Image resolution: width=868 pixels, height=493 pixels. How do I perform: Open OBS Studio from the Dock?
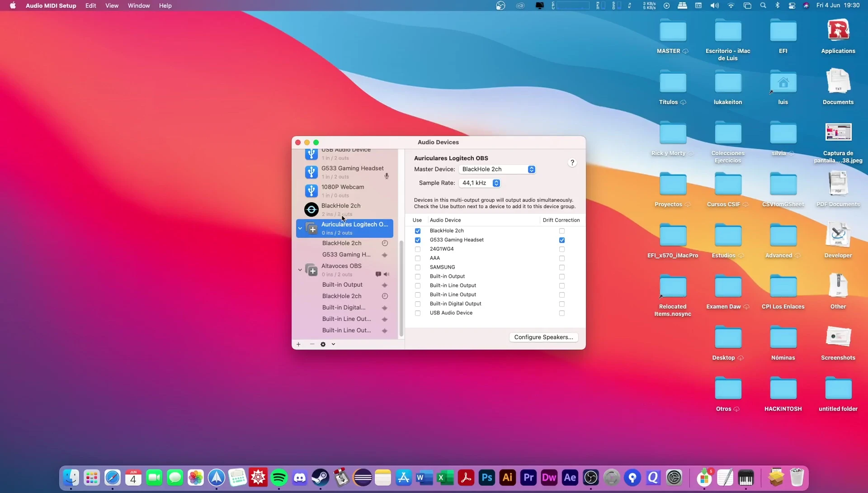[591, 478]
